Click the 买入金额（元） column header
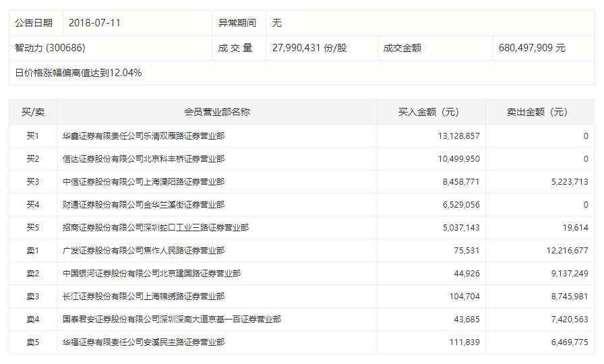 pos(428,112)
